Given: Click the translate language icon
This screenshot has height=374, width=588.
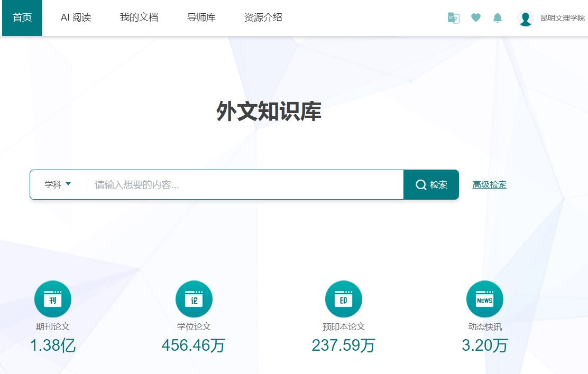Looking at the screenshot, I should pos(453,17).
